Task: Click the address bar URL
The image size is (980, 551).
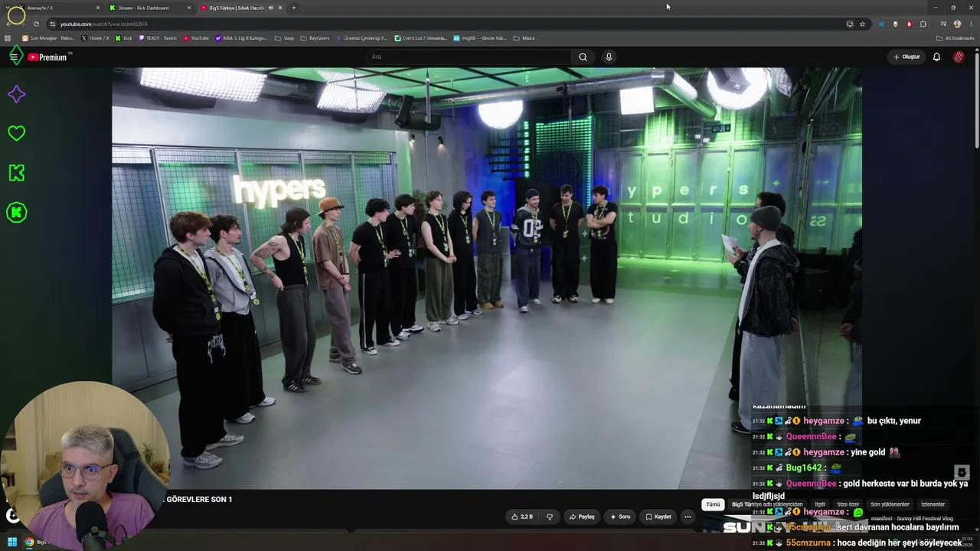Action: [103, 24]
